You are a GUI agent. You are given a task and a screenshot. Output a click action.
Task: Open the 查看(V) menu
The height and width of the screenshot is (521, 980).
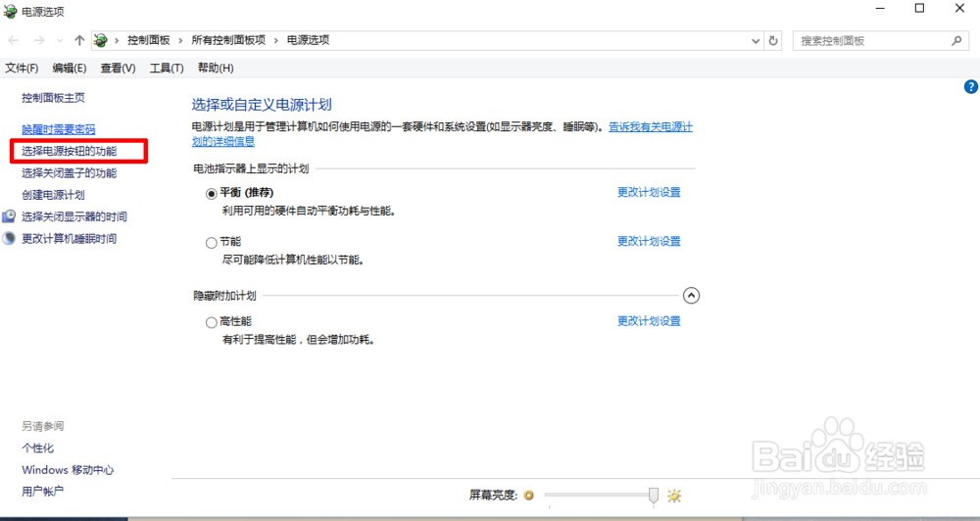point(119,69)
